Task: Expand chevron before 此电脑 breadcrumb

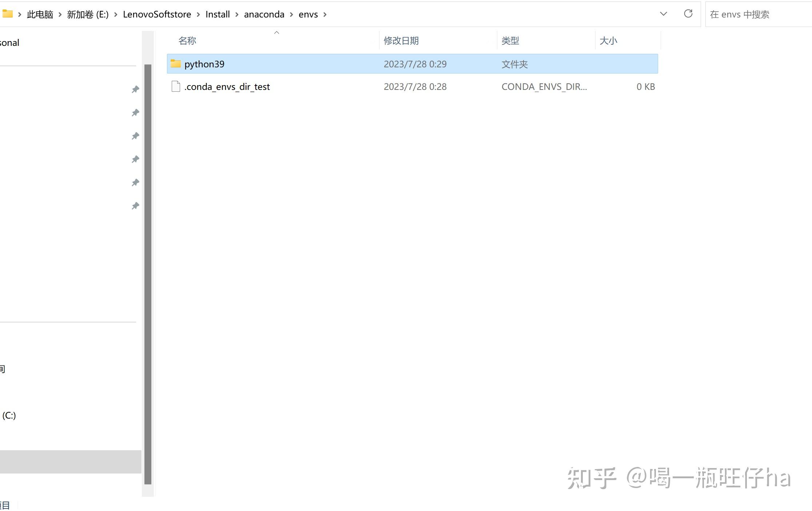Action: (x=20, y=14)
